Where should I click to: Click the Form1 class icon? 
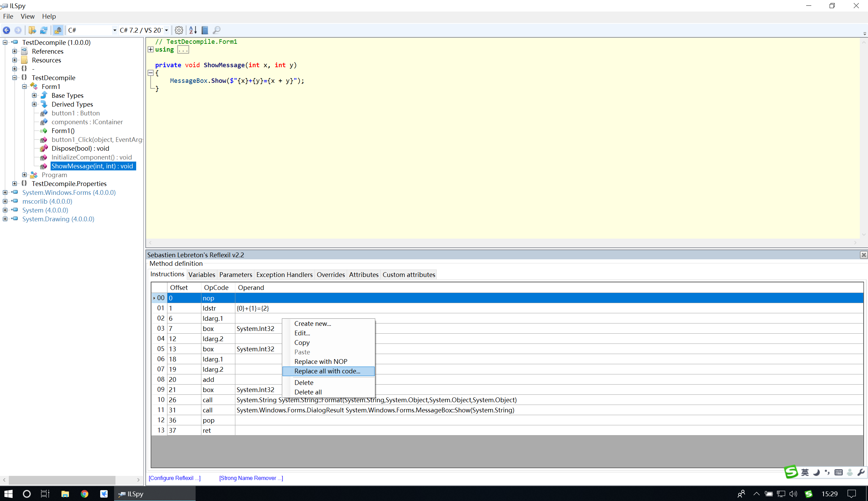tap(34, 86)
